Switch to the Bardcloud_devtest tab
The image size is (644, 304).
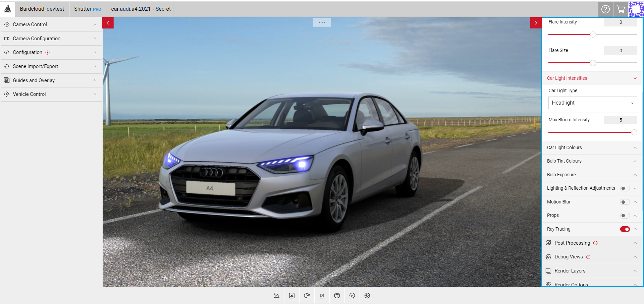point(42,9)
